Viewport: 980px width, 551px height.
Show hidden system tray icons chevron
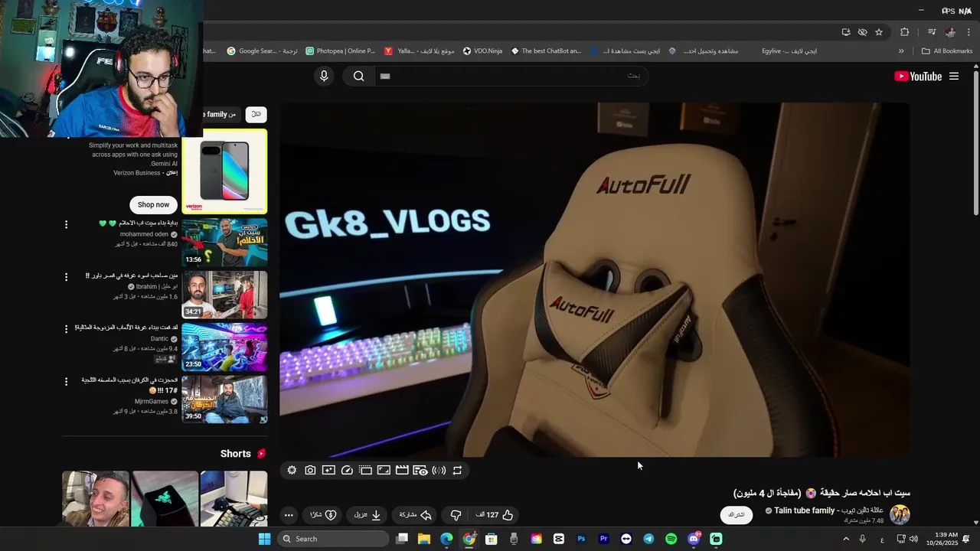[x=846, y=539]
